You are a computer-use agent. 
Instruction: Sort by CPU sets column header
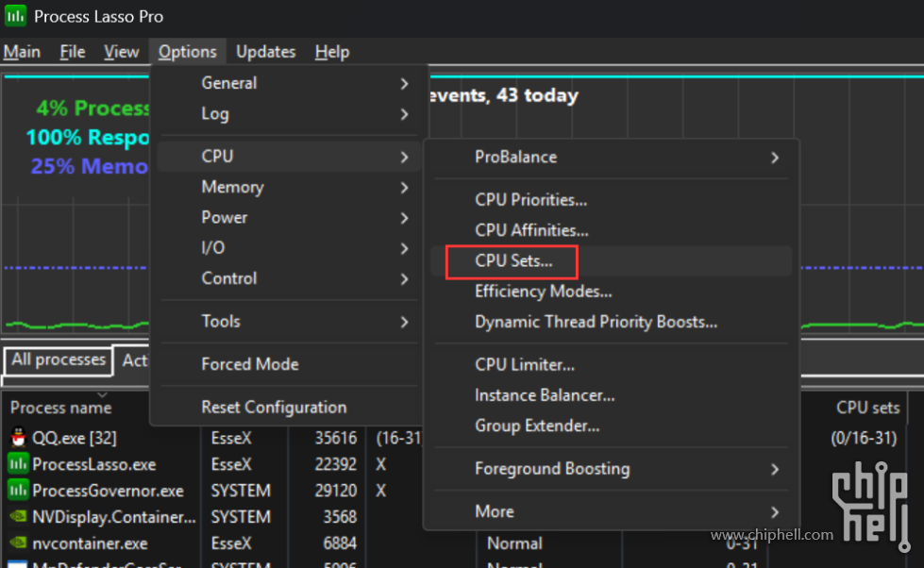pos(868,408)
